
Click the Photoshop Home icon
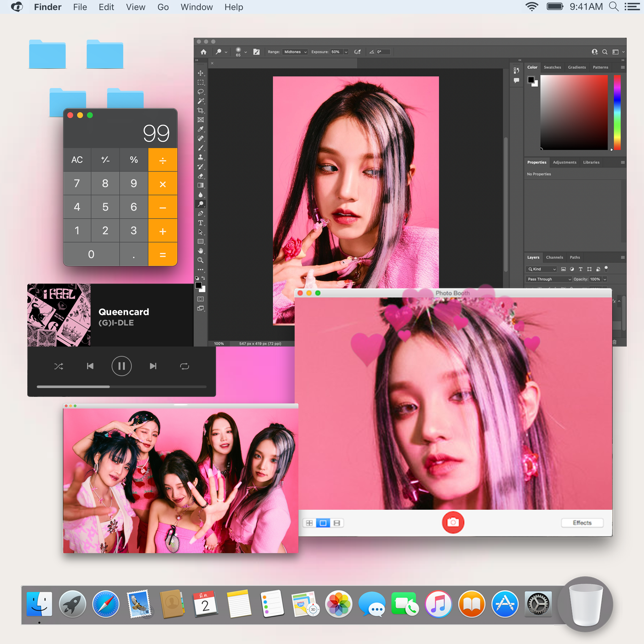204,52
